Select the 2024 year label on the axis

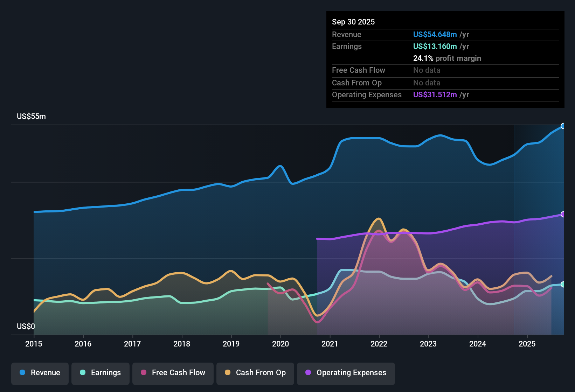tap(478, 344)
